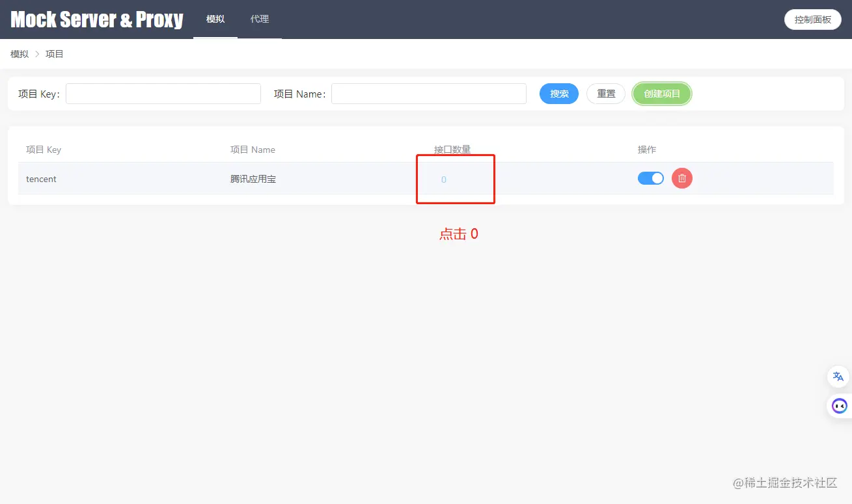Switch to the 代理 tab
The height and width of the screenshot is (504, 852).
tap(260, 20)
